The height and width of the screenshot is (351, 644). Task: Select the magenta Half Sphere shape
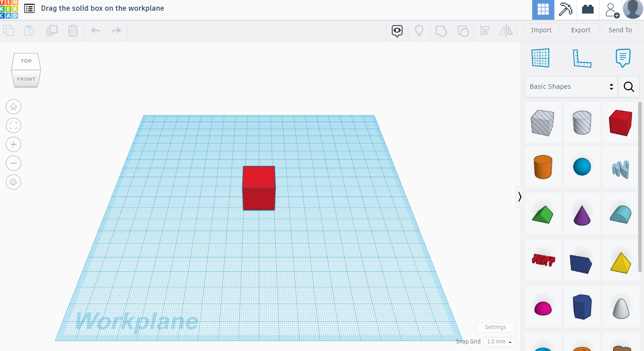543,307
